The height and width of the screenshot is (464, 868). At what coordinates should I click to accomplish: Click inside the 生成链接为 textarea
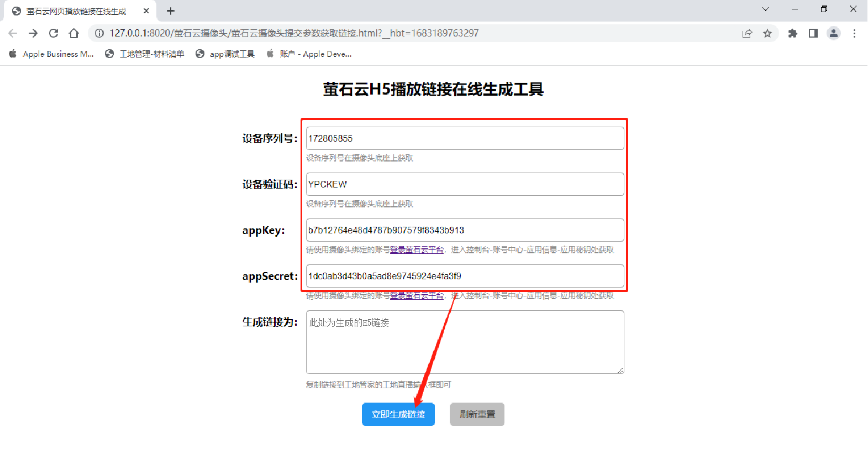465,342
